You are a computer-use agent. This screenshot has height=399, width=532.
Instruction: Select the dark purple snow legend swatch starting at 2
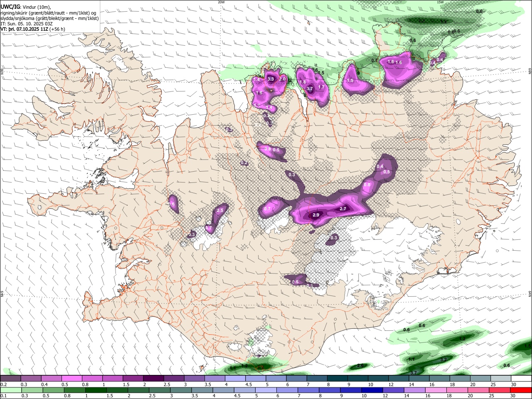tap(153, 379)
